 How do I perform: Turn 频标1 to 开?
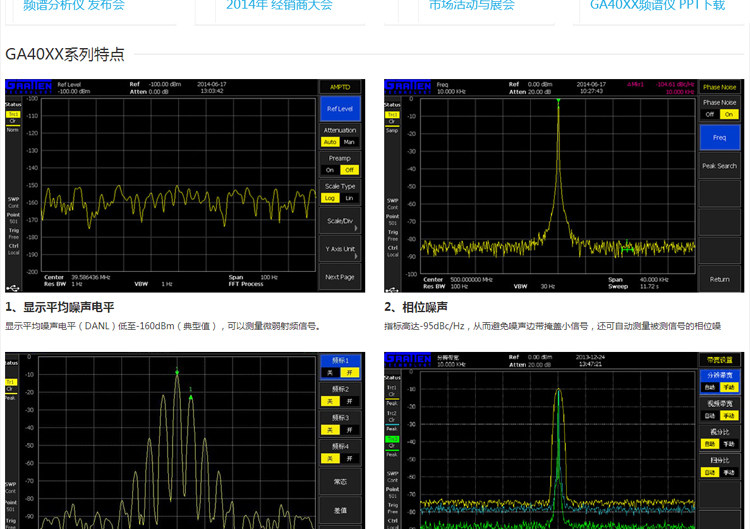tap(349, 373)
